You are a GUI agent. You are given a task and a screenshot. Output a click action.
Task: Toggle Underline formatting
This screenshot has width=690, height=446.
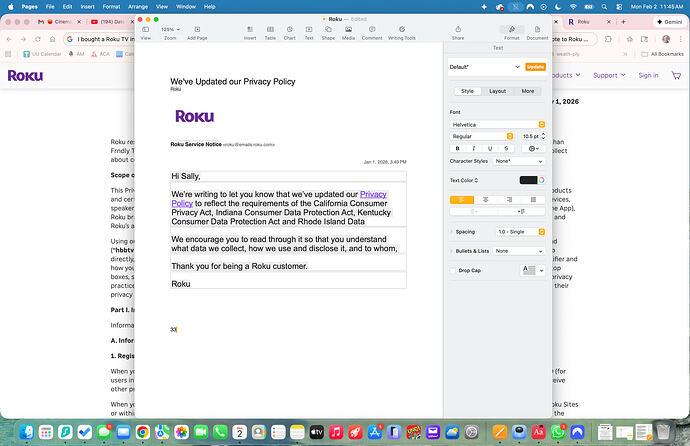490,149
